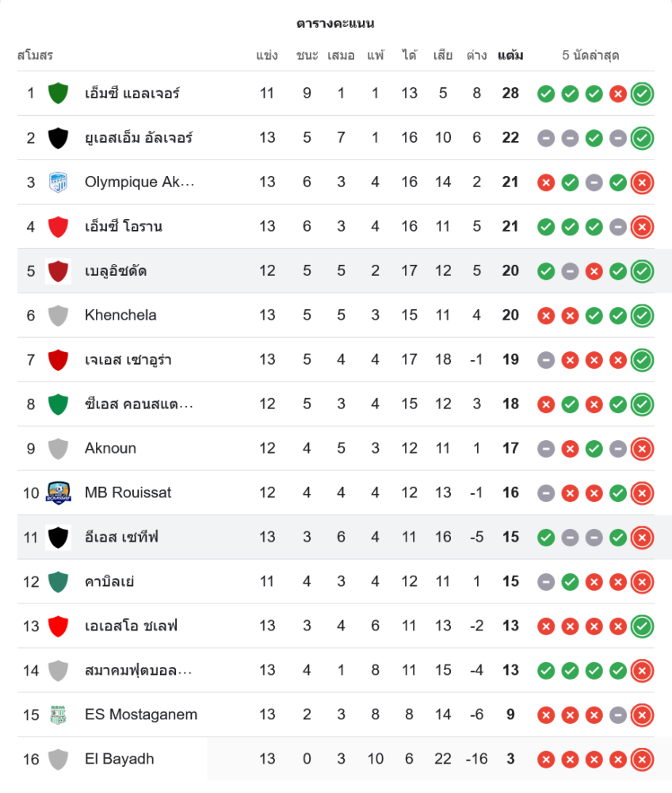
Task: Click the ES Mostaganem club logo
Action: [58, 715]
